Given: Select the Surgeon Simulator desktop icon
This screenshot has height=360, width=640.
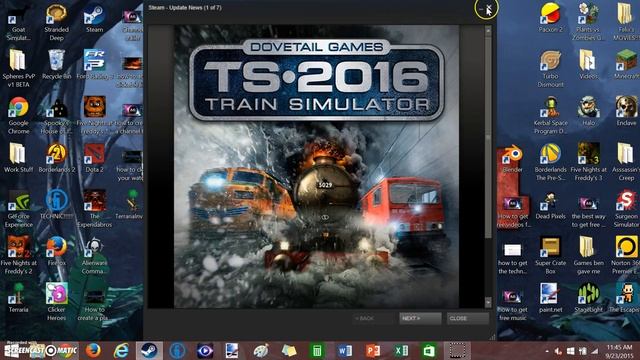Looking at the screenshot, I should pos(627,209).
